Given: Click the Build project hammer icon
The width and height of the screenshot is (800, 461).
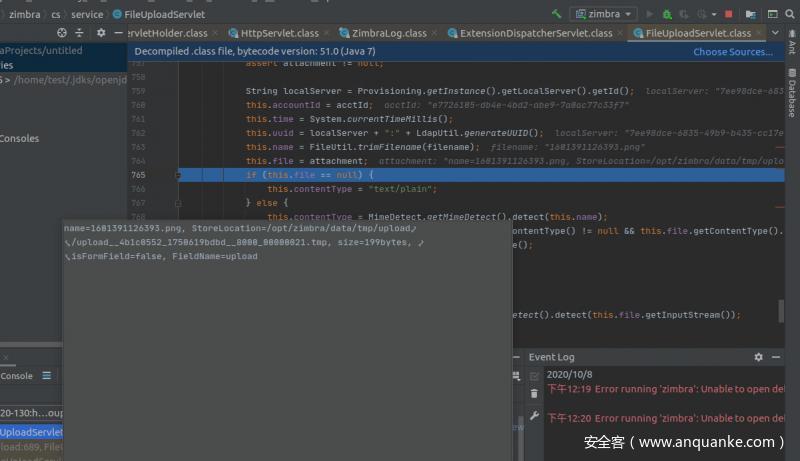Looking at the screenshot, I should (x=556, y=14).
